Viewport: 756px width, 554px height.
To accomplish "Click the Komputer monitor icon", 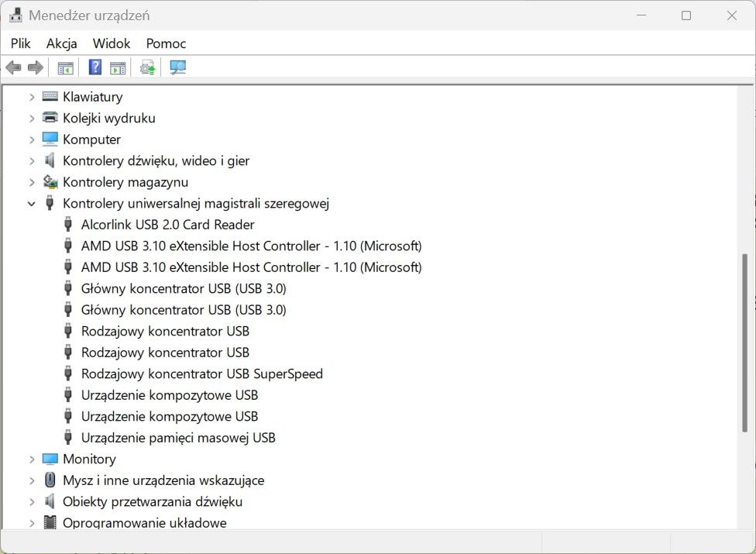I will [x=50, y=139].
